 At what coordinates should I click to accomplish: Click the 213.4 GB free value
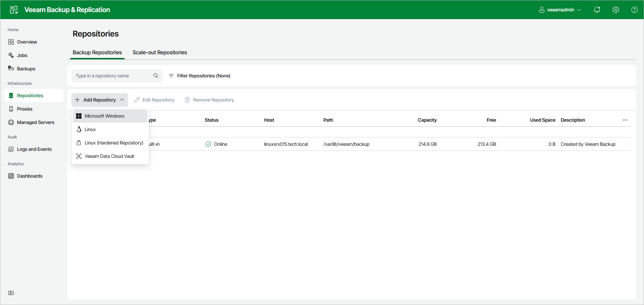coord(487,144)
